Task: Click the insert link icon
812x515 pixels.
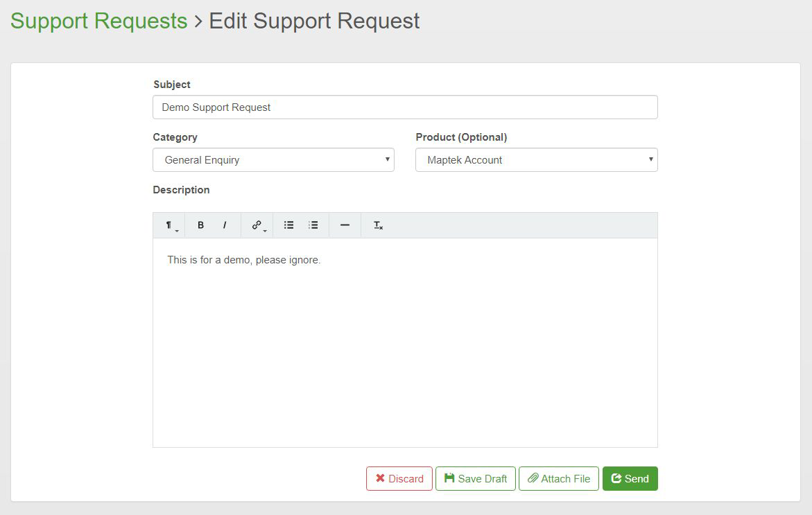Action: (257, 225)
